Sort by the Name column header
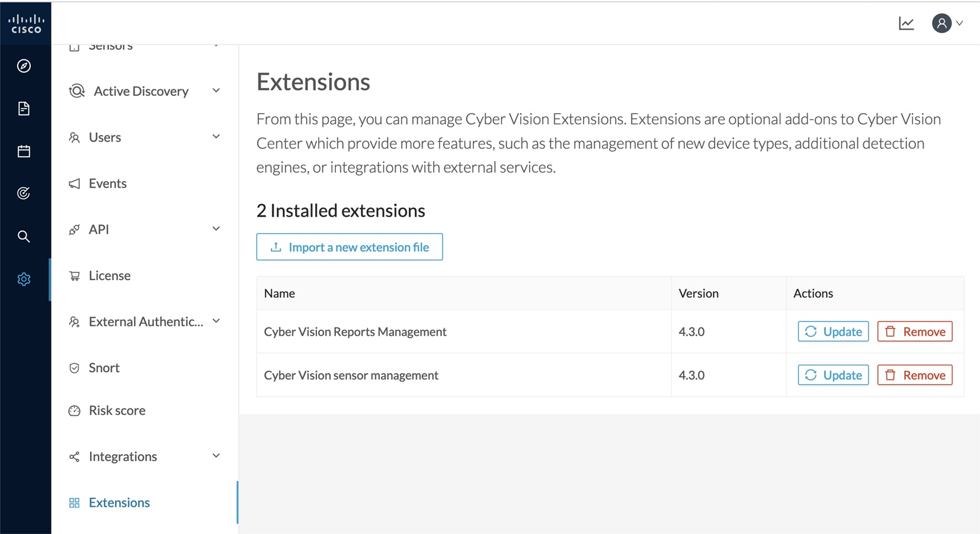Screen dimensions: 980x534 279,293
